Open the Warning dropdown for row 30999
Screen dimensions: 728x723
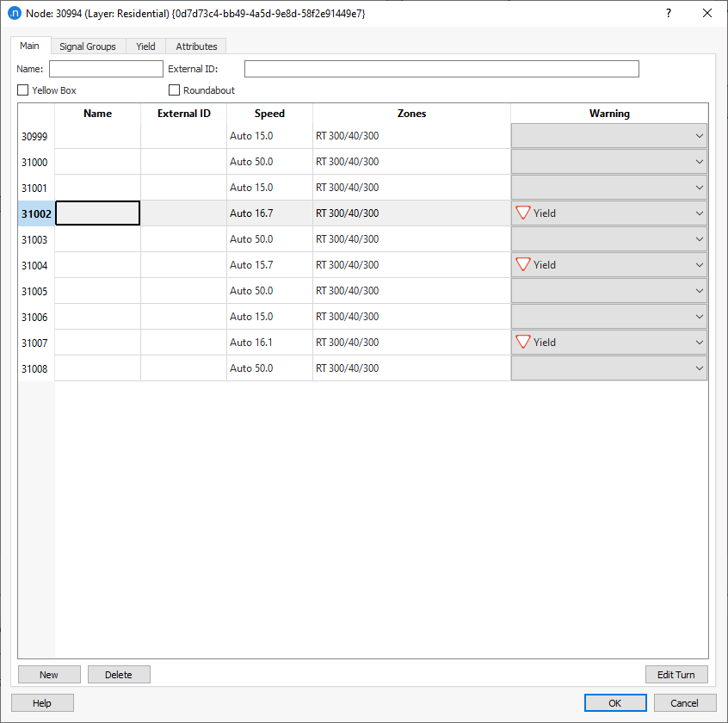click(700, 135)
